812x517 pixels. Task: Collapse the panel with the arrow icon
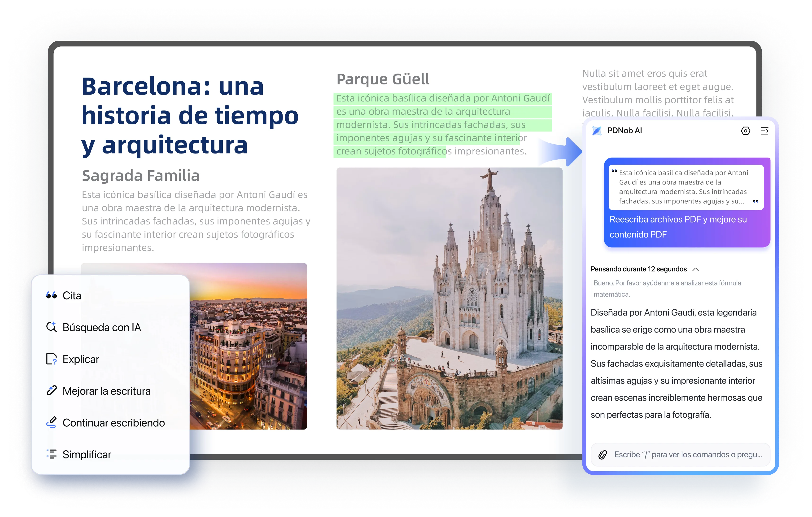[x=765, y=131]
